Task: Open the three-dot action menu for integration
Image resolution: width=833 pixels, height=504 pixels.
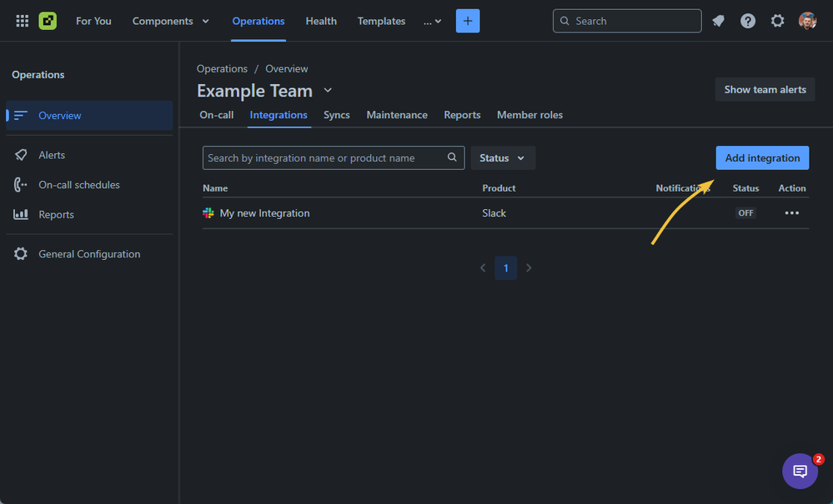Action: coord(792,213)
